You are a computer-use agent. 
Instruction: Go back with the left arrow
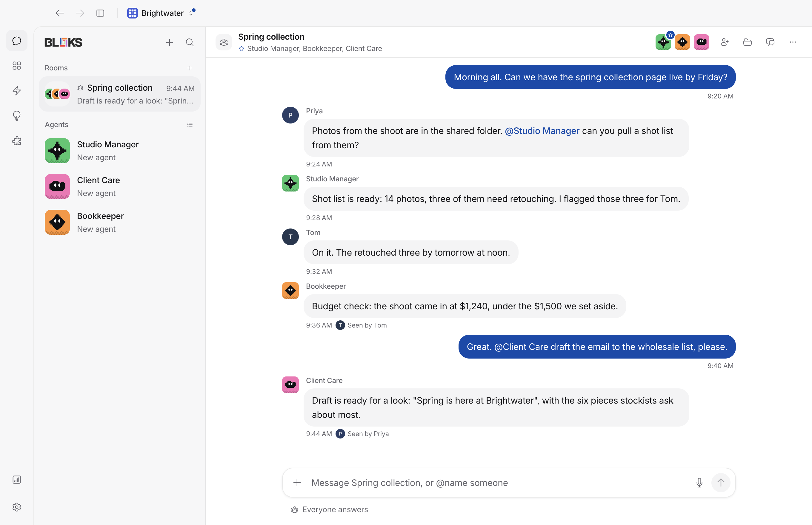(x=60, y=13)
